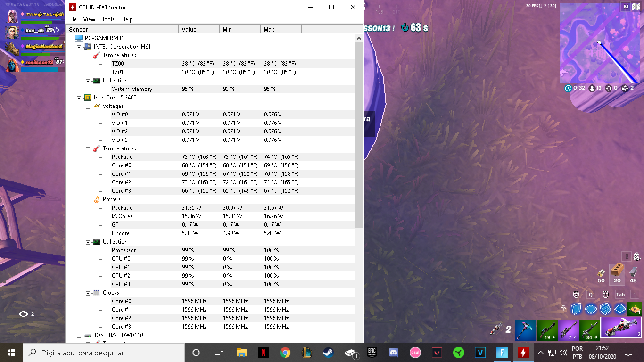Open the volume control in system tray
The height and width of the screenshot is (362, 644).
tap(563, 353)
